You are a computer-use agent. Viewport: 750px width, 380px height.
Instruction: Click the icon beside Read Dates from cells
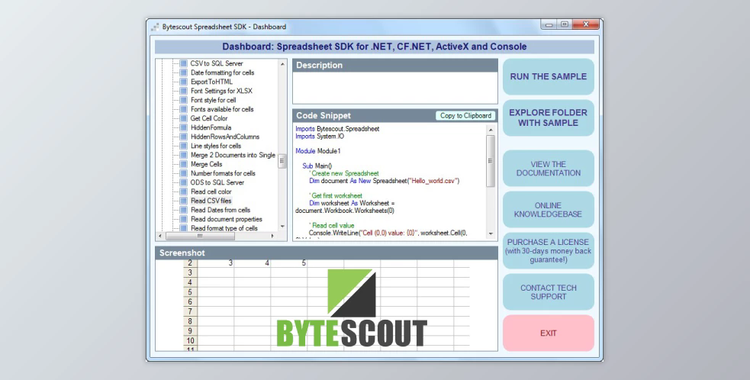(x=183, y=210)
